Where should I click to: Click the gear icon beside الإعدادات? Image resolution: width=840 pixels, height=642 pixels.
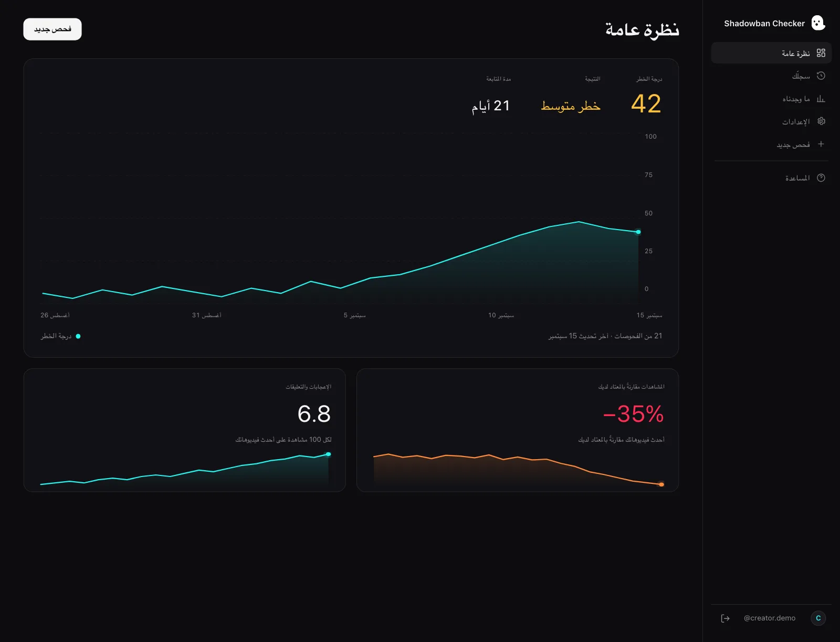(x=821, y=121)
